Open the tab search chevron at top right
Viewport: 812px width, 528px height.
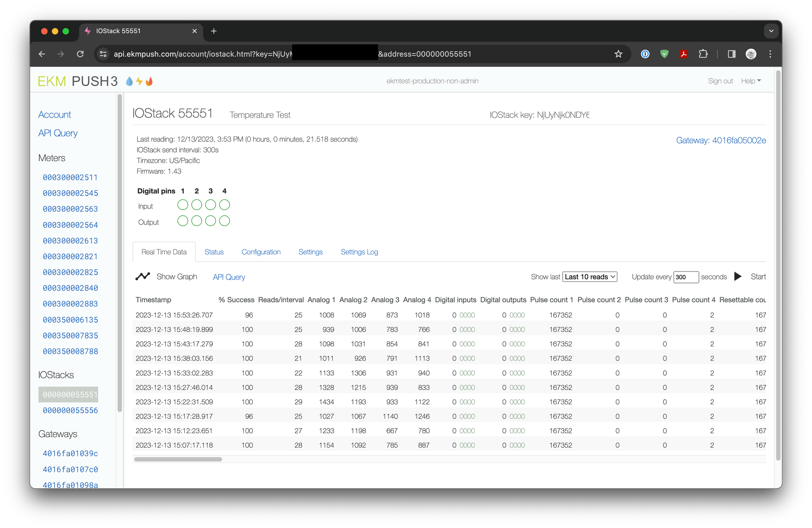[x=770, y=31]
